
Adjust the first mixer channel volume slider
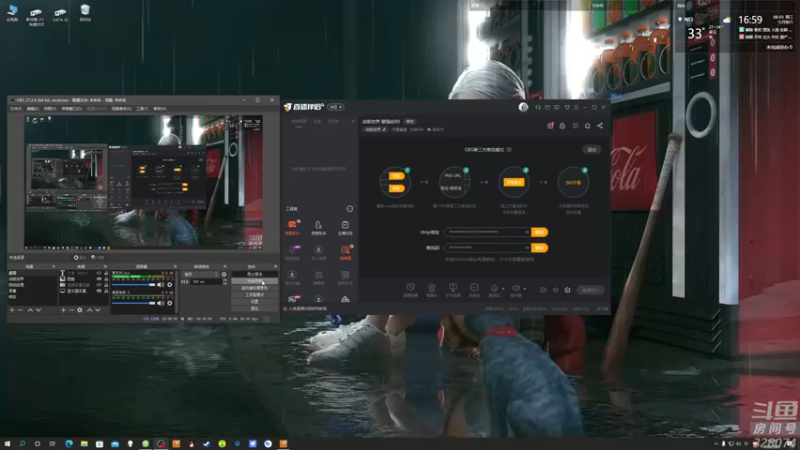click(x=134, y=285)
